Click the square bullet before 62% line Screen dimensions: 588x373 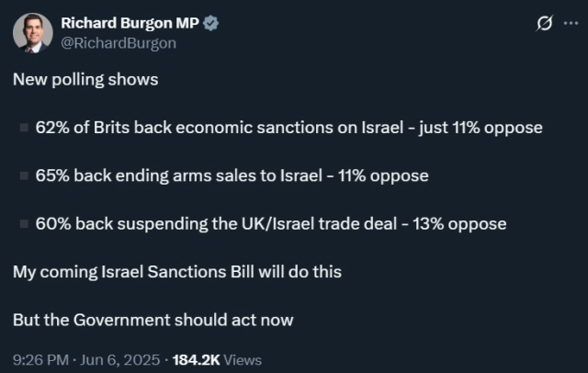pyautogui.click(x=24, y=128)
